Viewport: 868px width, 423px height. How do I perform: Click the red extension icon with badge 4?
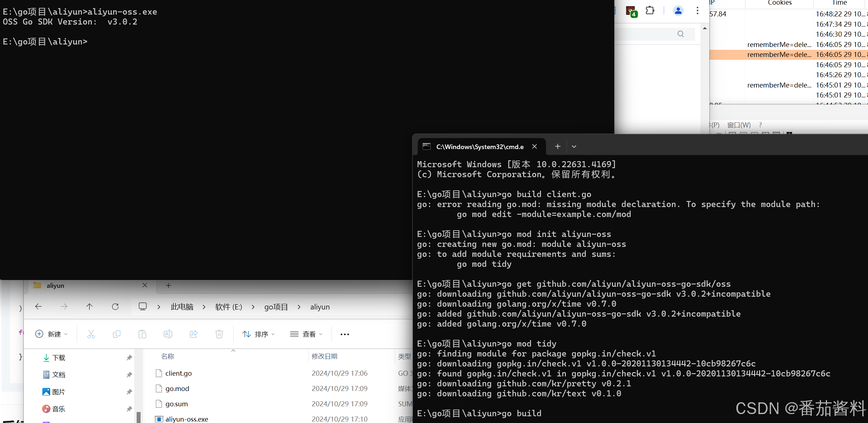[x=631, y=11]
